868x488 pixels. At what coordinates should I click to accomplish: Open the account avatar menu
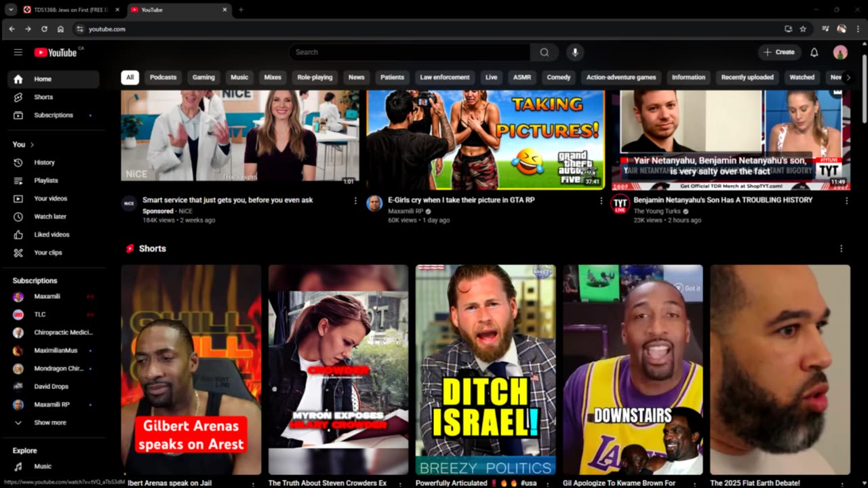tap(840, 52)
